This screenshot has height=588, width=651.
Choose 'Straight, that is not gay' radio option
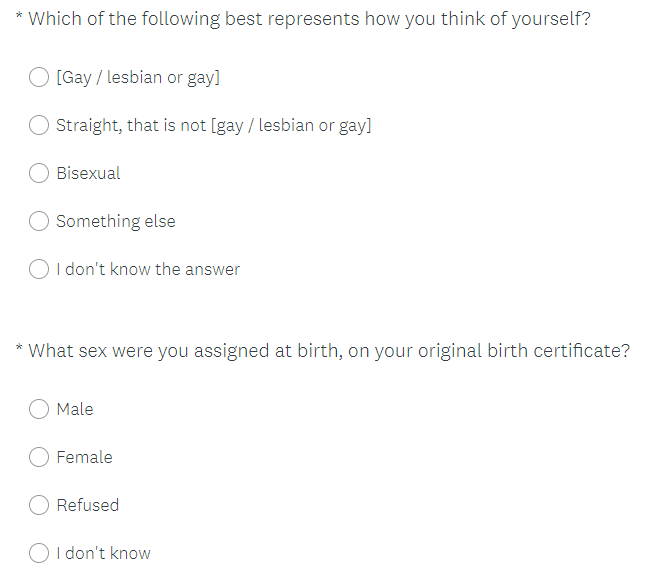(x=39, y=125)
